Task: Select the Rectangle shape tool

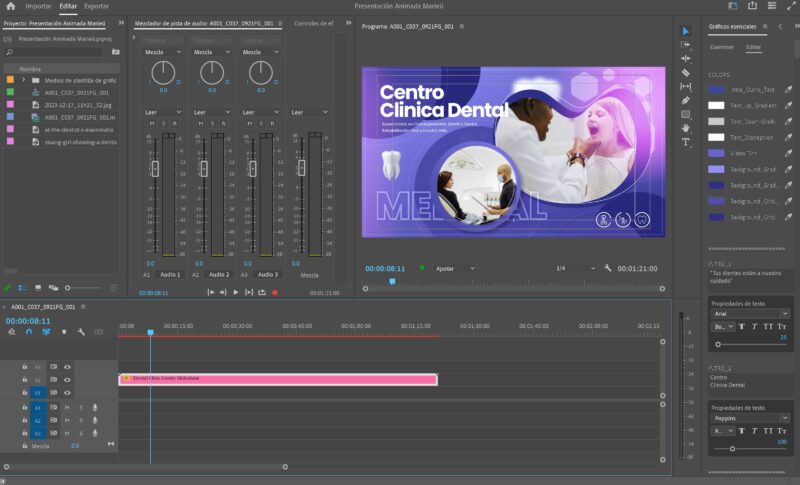Action: [x=686, y=114]
